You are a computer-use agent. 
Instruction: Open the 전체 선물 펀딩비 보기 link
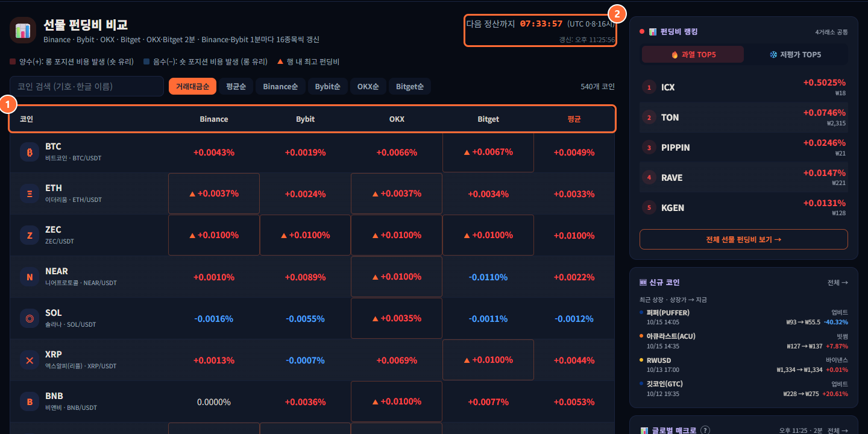[x=744, y=239]
